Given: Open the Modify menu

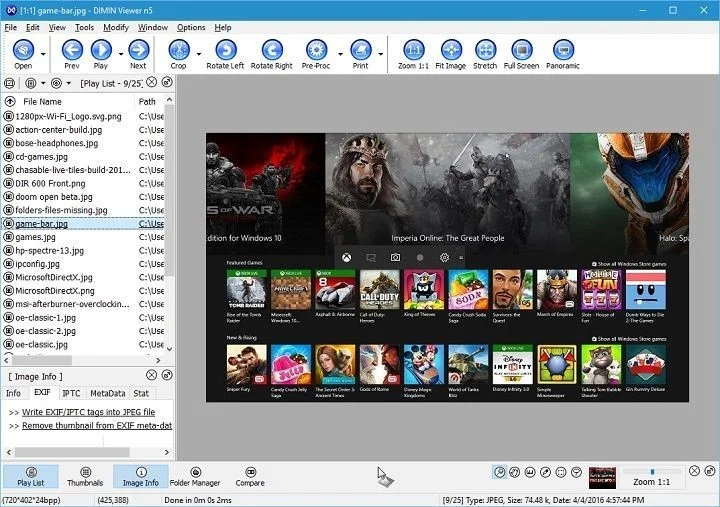Looking at the screenshot, I should pos(116,28).
